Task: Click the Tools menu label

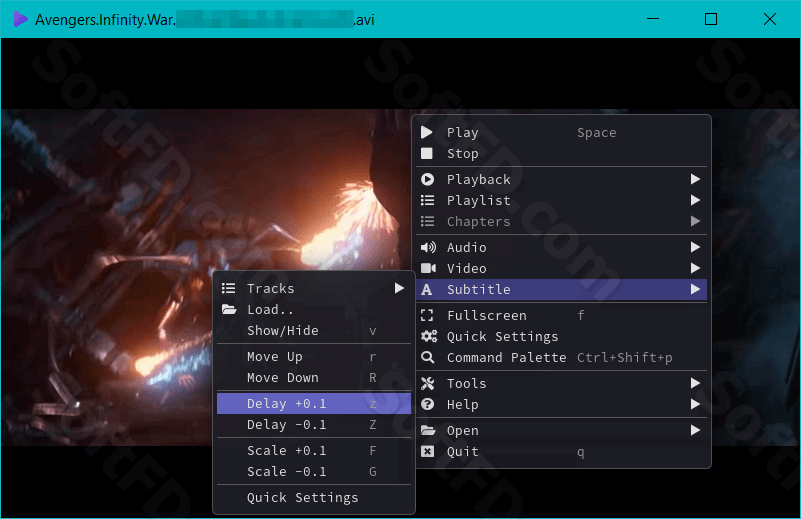Action: coord(466,383)
